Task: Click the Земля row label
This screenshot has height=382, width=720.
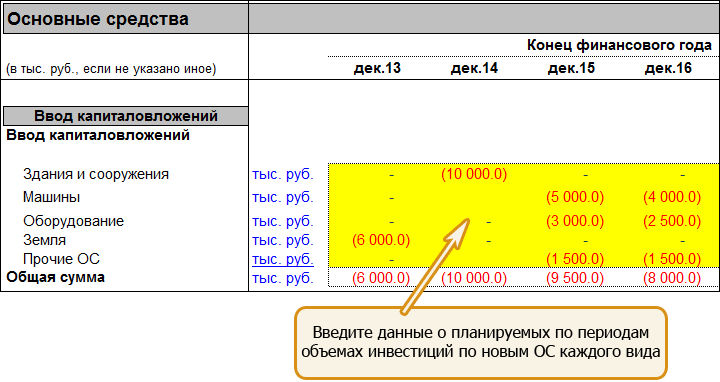Action: tap(45, 240)
